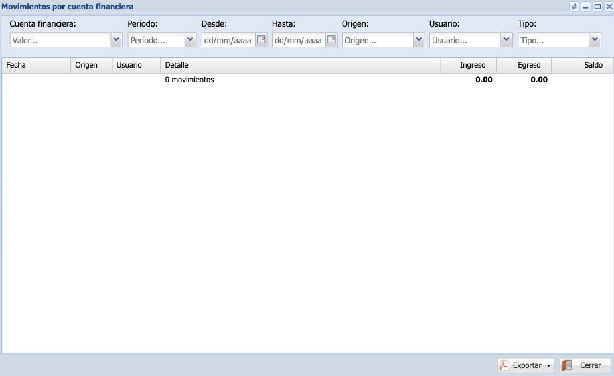
Task: Open the Hasta date calendar picker
Action: pos(331,40)
